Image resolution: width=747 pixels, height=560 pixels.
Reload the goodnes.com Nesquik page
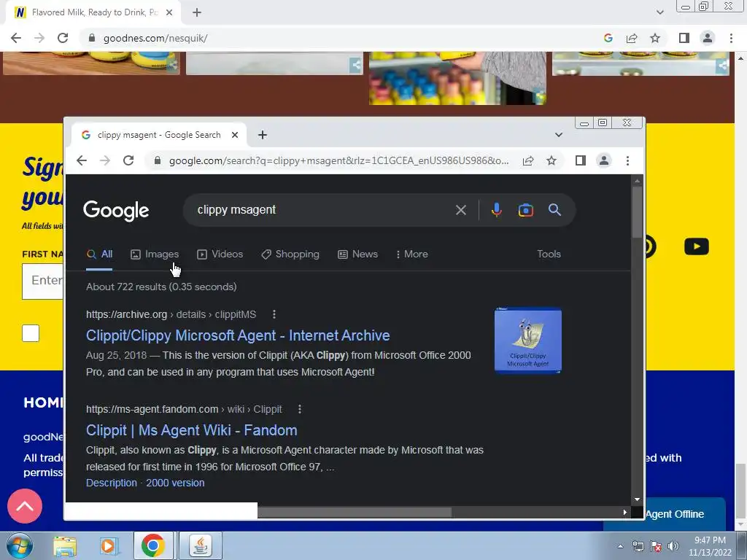[x=63, y=38]
